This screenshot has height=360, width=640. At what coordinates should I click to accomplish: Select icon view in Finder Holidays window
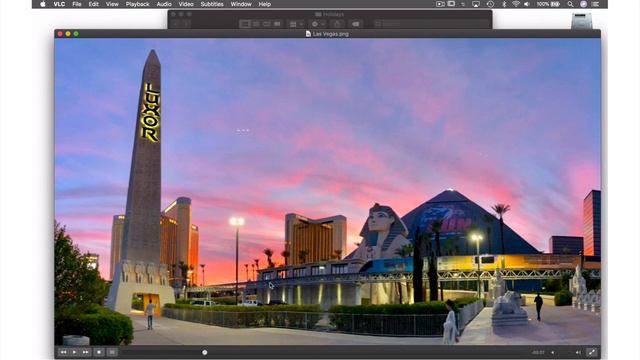245,24
